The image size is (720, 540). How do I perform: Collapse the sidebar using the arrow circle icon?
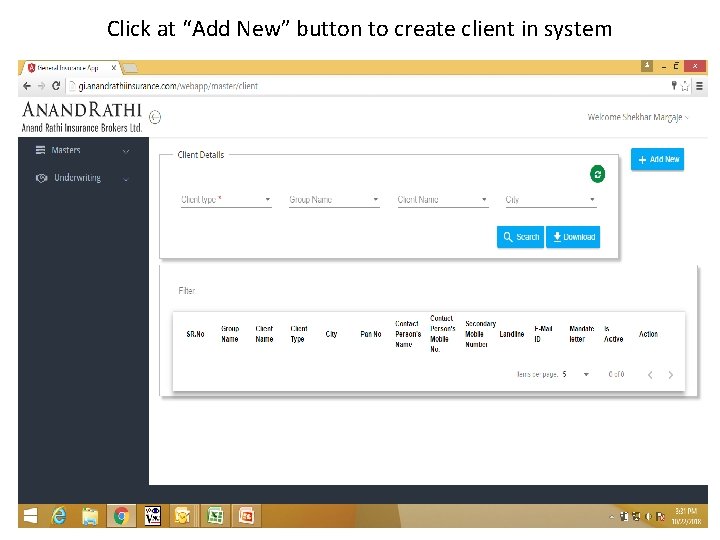tap(155, 117)
